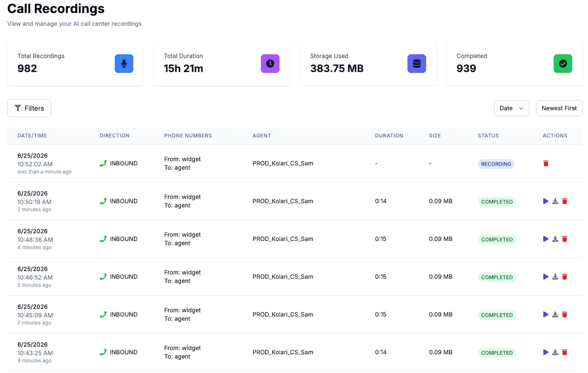This screenshot has width=588, height=373.
Task: Click COMPLETED badge for 10:50:19 AM row
Action: [x=497, y=202]
